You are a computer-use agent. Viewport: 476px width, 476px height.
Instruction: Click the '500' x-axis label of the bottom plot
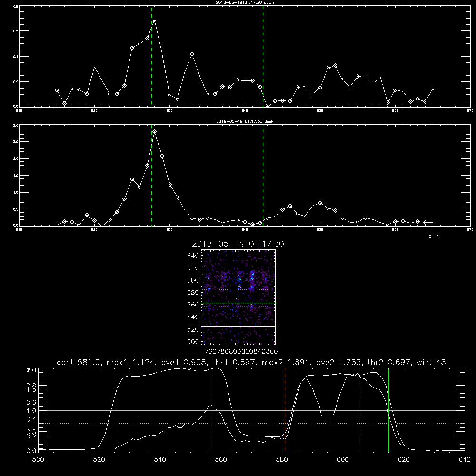coord(38,460)
